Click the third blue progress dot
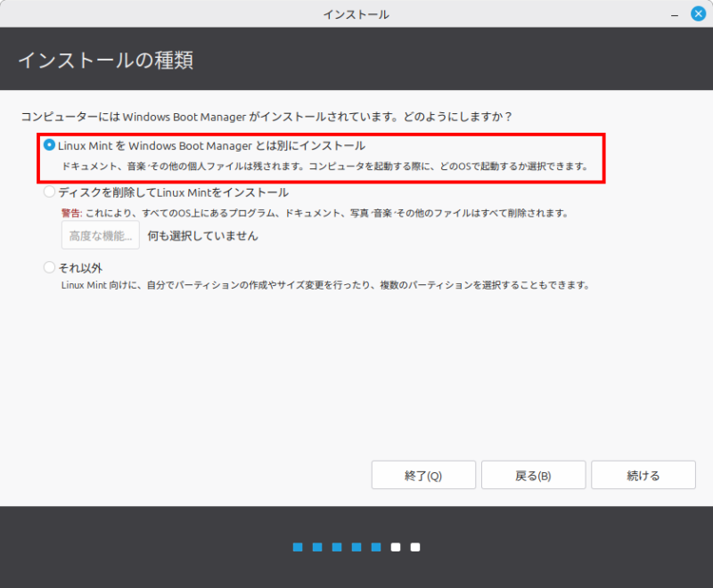The width and height of the screenshot is (713, 588). coord(337,547)
